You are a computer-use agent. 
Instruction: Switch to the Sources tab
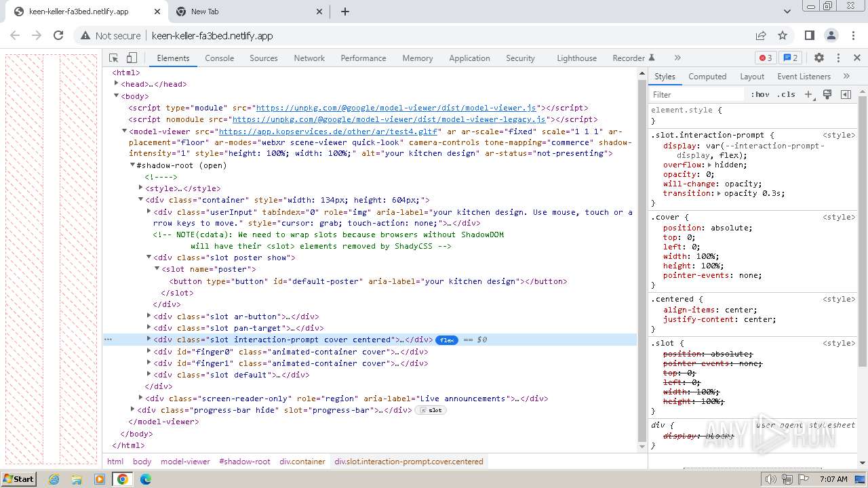tap(264, 58)
